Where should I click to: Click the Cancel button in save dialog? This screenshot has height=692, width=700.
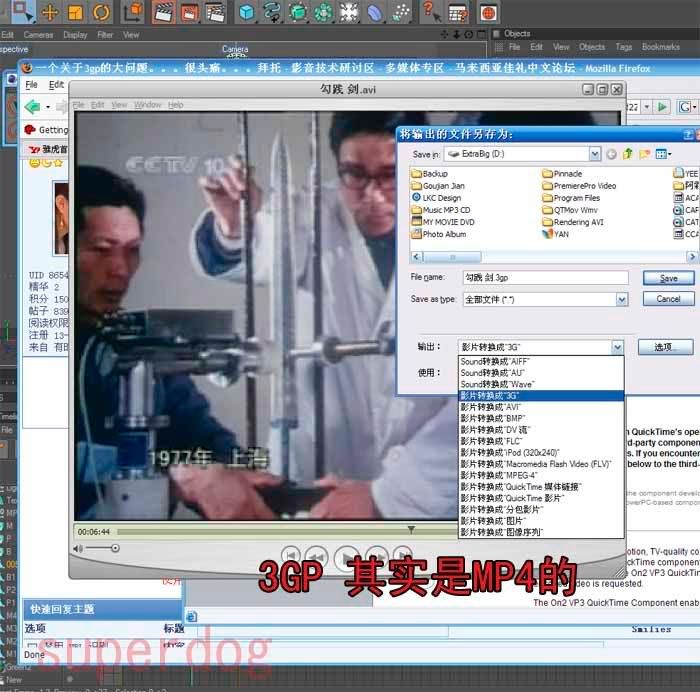coord(668,299)
